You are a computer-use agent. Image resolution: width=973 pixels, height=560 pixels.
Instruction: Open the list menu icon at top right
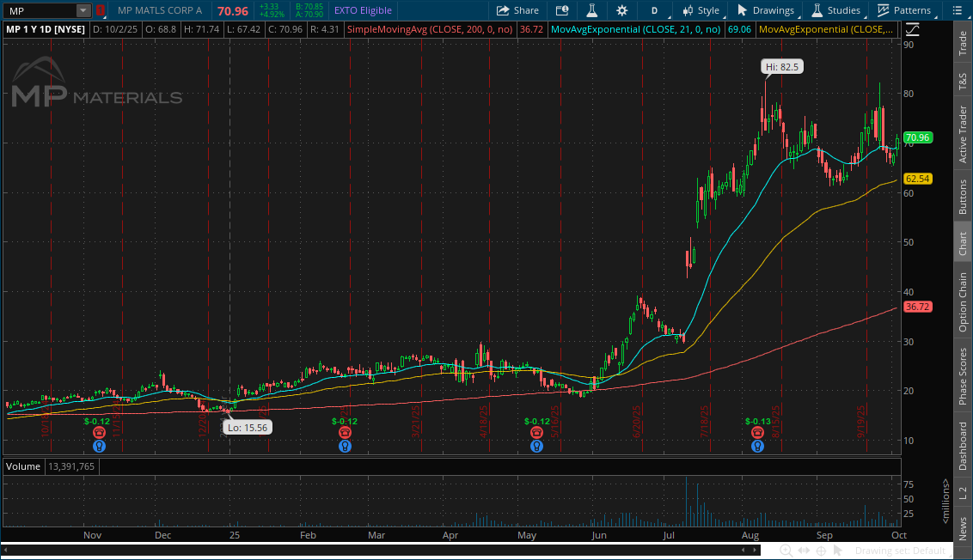click(x=957, y=10)
